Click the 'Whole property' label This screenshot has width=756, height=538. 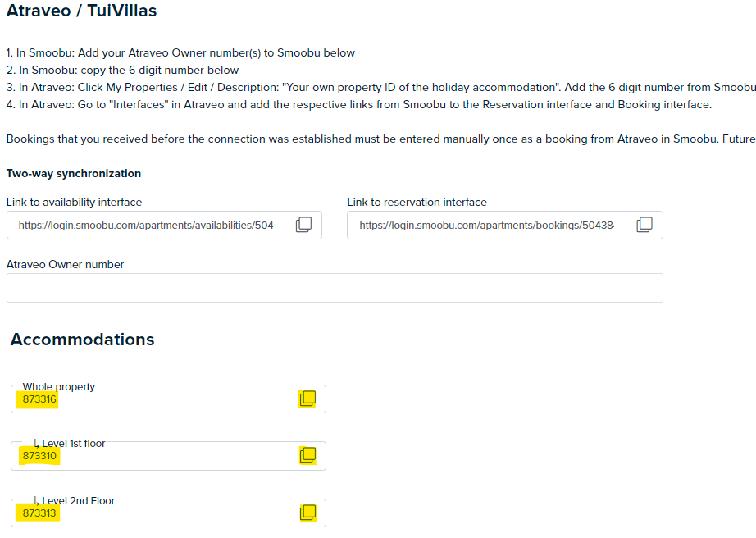(59, 386)
